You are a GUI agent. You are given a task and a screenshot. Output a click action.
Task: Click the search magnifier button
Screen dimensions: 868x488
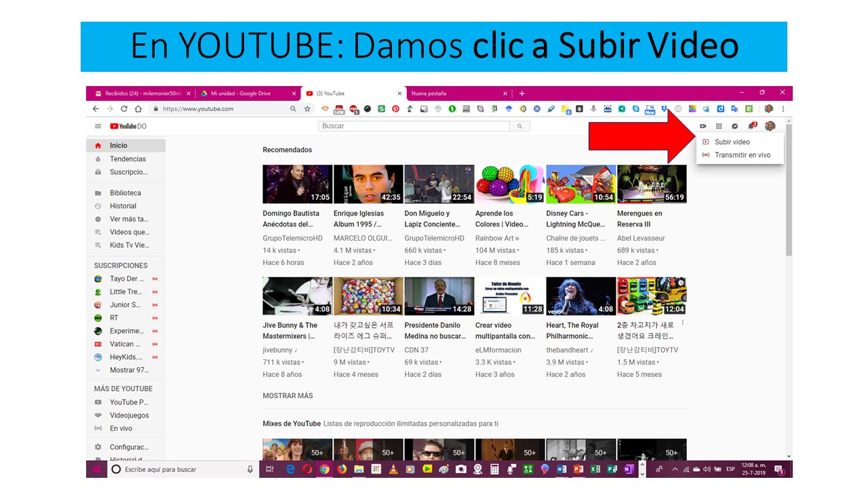[520, 126]
